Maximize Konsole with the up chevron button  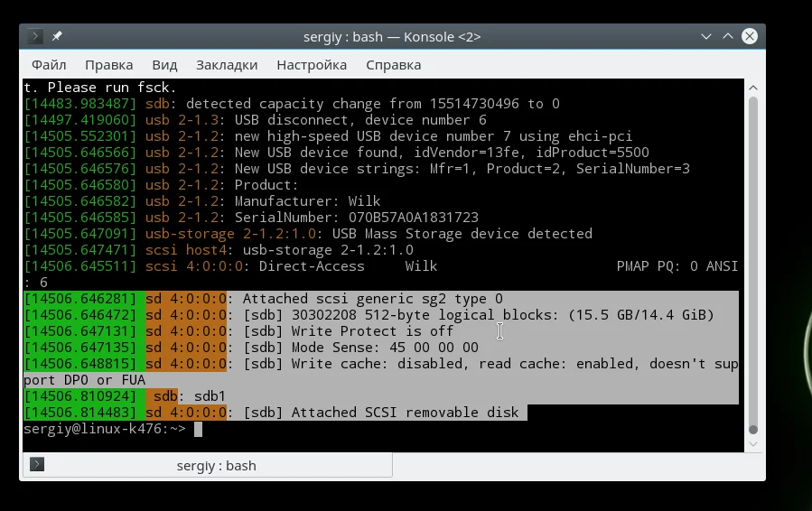click(x=728, y=36)
